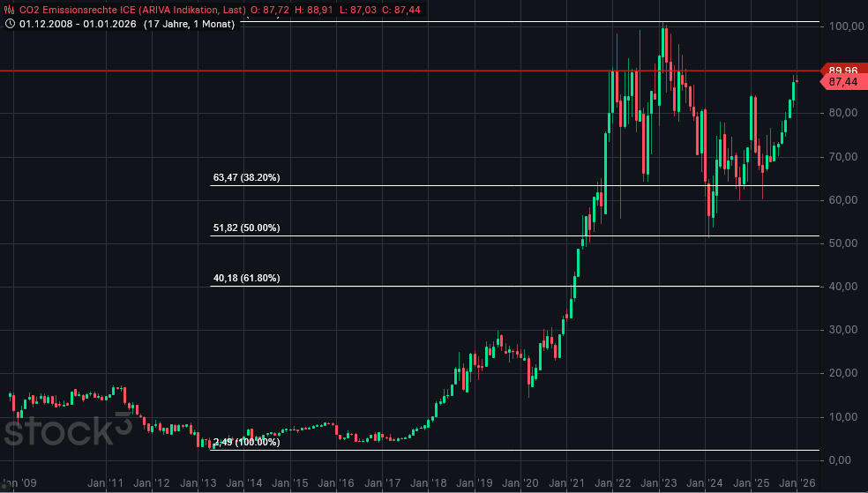Click the stock3 watermark logo

pyautogui.click(x=68, y=432)
